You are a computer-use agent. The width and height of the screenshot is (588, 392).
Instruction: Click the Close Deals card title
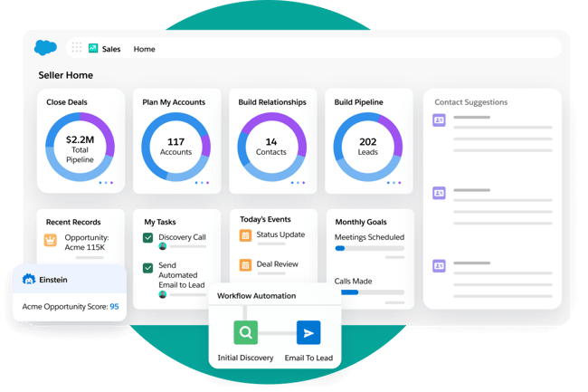pos(67,102)
